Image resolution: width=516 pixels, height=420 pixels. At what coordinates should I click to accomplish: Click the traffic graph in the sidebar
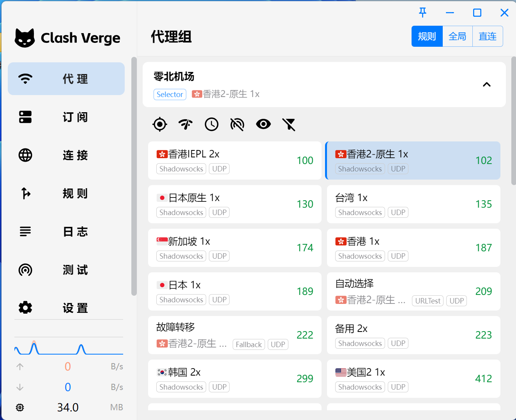click(x=69, y=346)
